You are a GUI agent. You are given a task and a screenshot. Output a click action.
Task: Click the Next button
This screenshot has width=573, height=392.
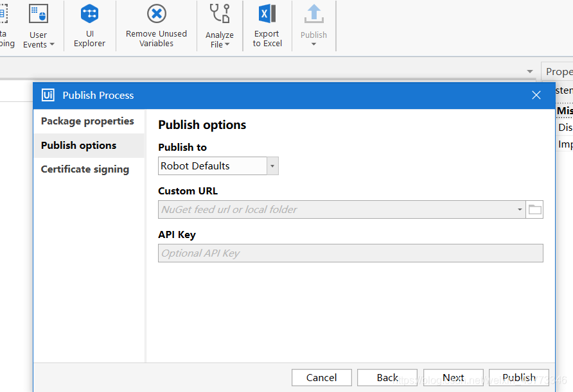coord(454,377)
